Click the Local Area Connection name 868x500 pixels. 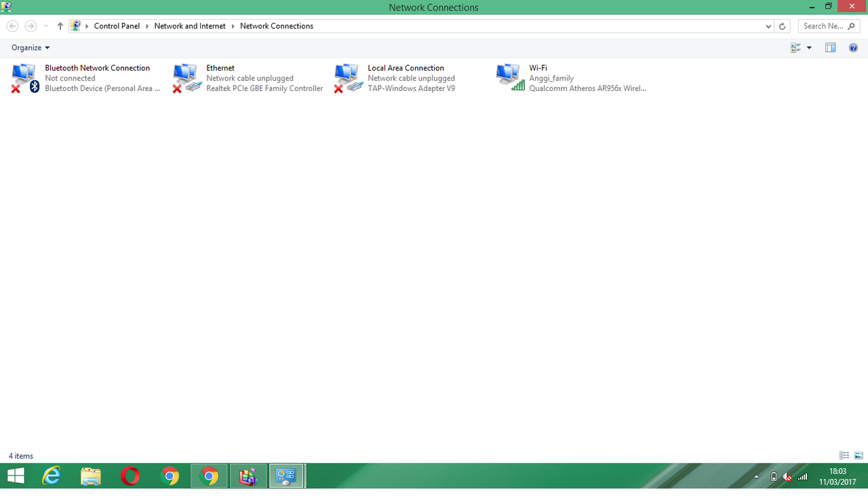point(406,68)
